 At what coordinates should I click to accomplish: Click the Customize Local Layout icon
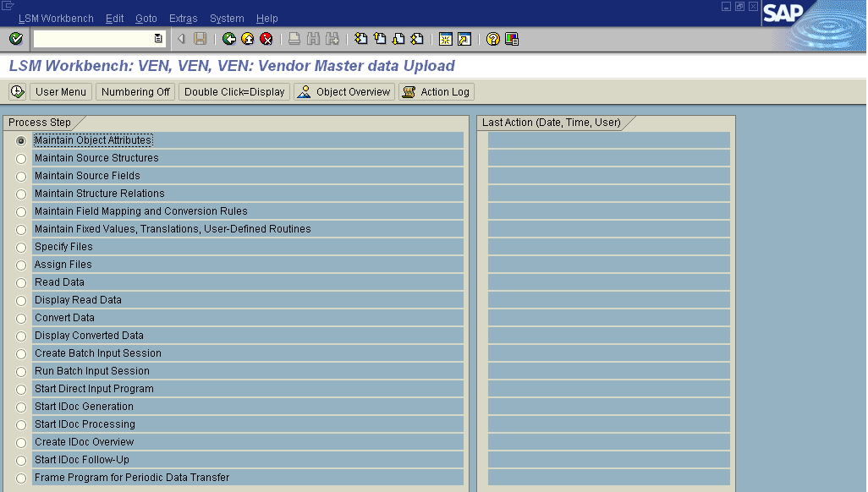pos(512,39)
